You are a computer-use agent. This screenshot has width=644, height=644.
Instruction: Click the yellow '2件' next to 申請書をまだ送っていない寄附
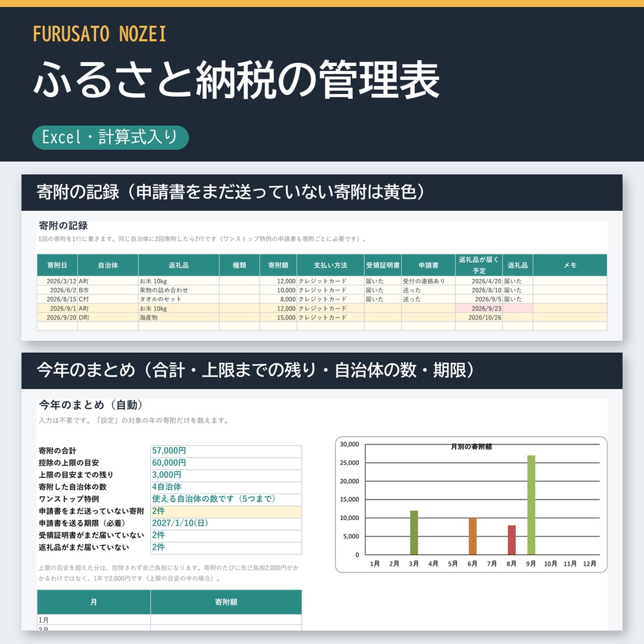pyautogui.click(x=226, y=511)
